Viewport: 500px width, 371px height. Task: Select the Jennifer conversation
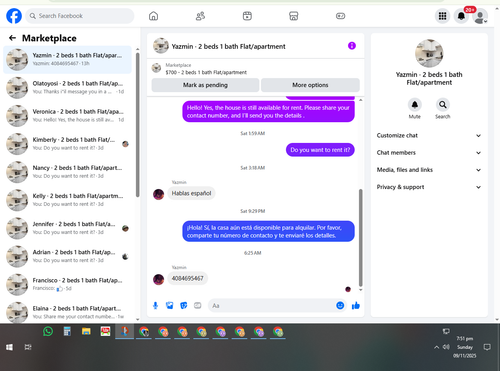(67, 228)
